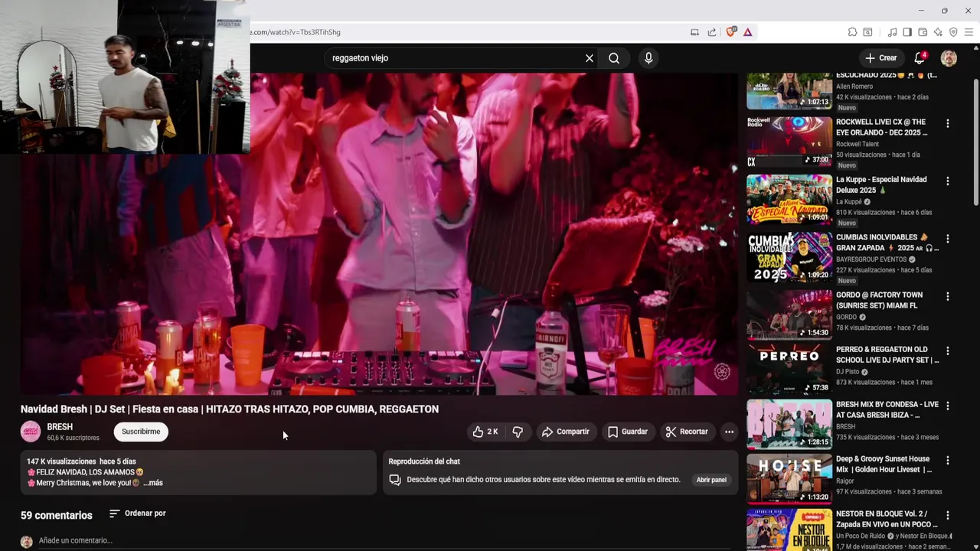
Task: Click BAYRESGROUP EVENTOS channel name
Action: (x=871, y=259)
